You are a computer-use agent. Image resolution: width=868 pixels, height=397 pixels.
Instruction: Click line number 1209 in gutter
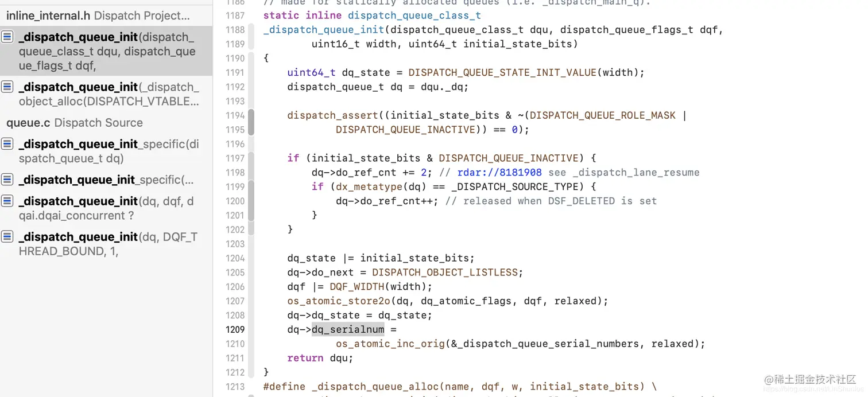coord(235,329)
